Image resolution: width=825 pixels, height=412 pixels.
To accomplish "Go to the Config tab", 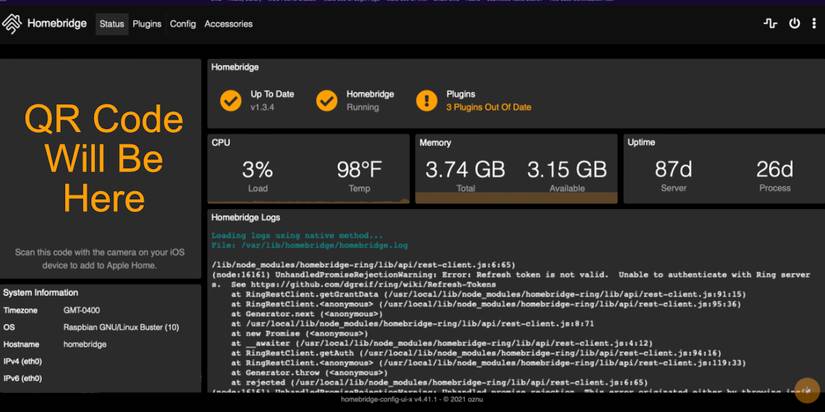I will pyautogui.click(x=183, y=24).
